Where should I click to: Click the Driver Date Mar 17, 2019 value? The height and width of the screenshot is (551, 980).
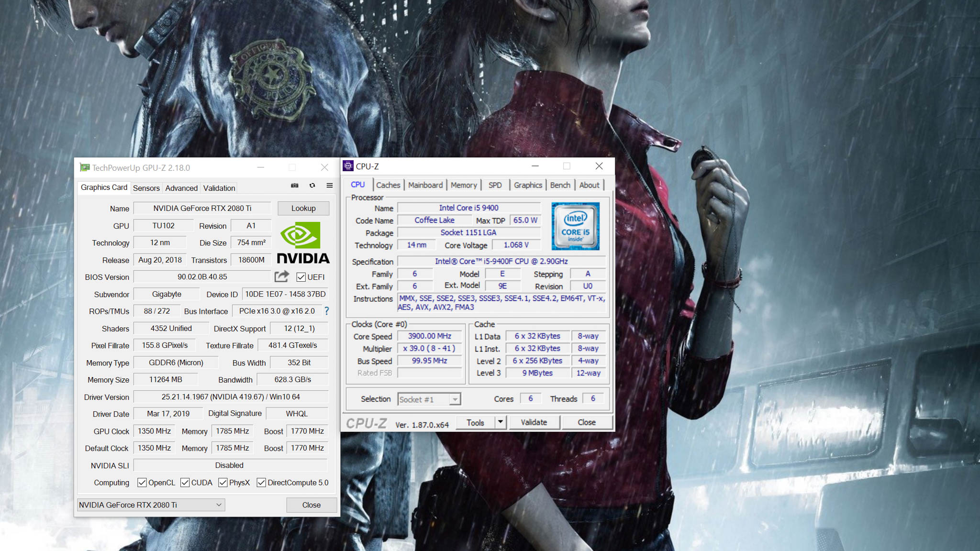point(168,413)
